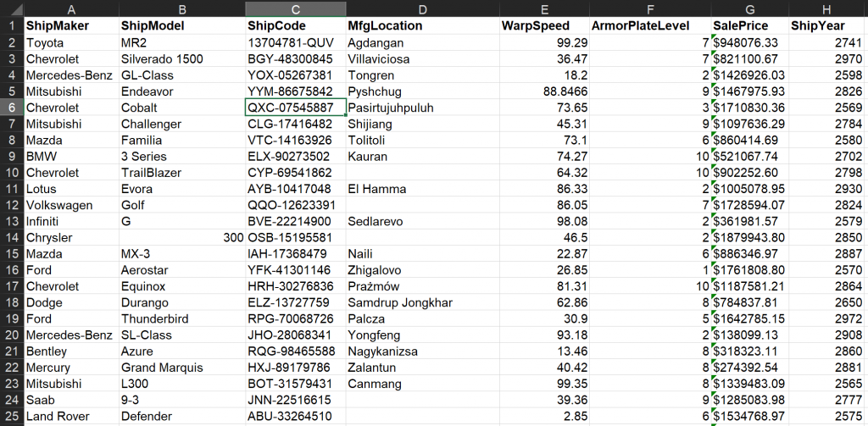
Task: Select column A header
Action: tap(71, 8)
